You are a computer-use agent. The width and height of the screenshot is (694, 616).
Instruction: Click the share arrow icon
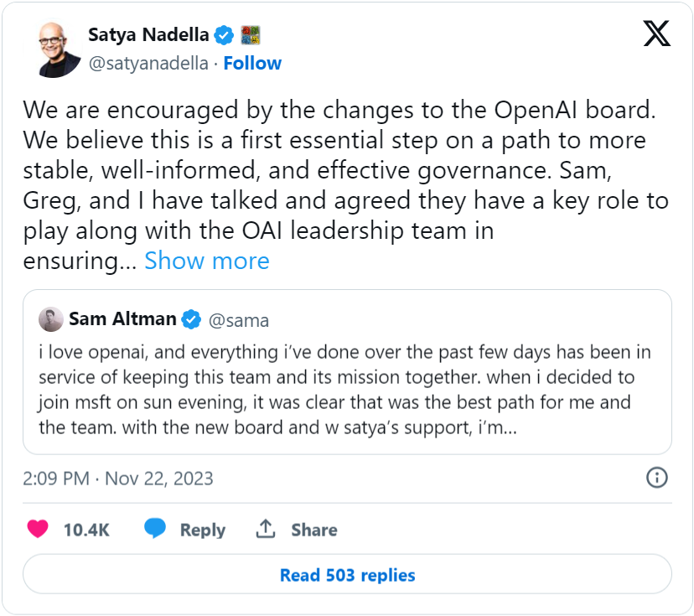coord(266,529)
